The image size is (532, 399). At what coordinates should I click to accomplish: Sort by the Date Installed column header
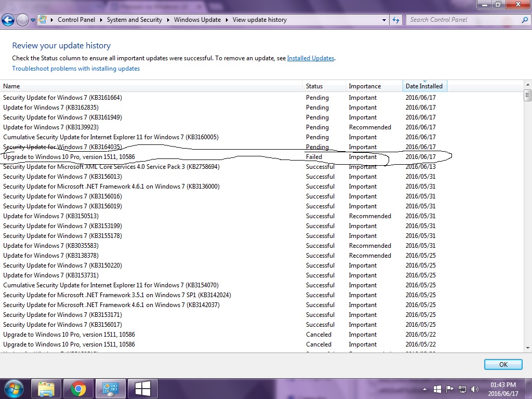point(425,86)
